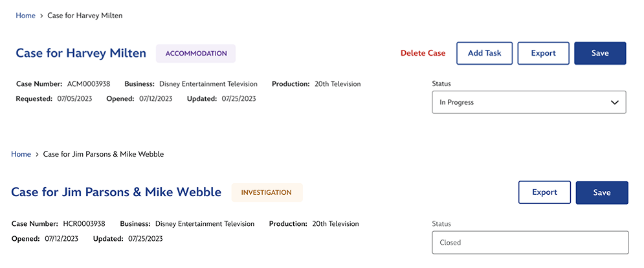
Task: Click the breadcrumb chevron above Harvey Milten case
Action: pos(41,16)
